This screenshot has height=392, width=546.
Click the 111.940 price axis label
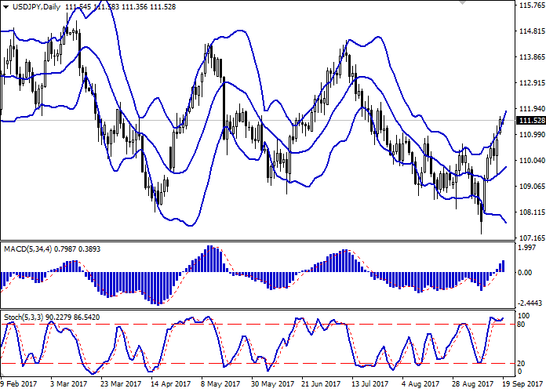point(532,109)
